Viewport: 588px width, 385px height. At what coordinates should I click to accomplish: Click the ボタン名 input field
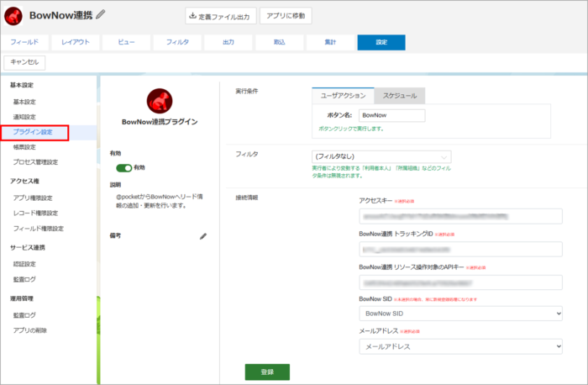tap(392, 115)
